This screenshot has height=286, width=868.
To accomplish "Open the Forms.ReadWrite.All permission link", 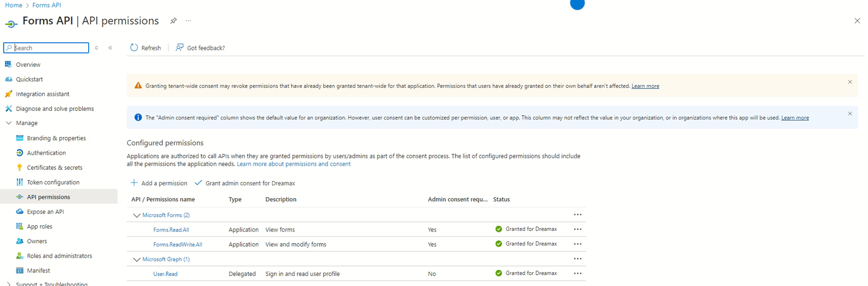I will point(178,245).
